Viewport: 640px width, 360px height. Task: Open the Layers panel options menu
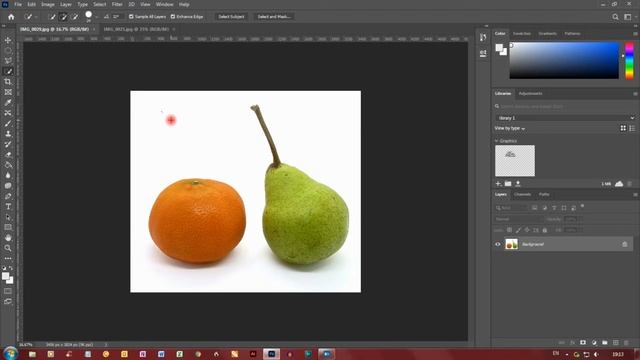coord(635,195)
